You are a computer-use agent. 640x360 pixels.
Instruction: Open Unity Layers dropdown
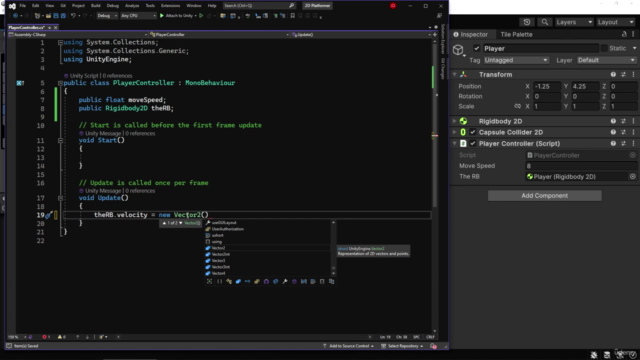pyautogui.click(x=574, y=22)
